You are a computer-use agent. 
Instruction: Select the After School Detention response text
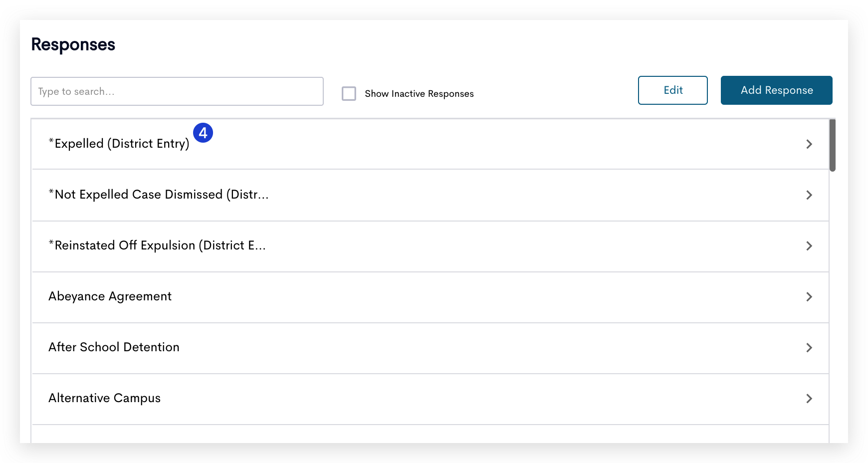114,347
